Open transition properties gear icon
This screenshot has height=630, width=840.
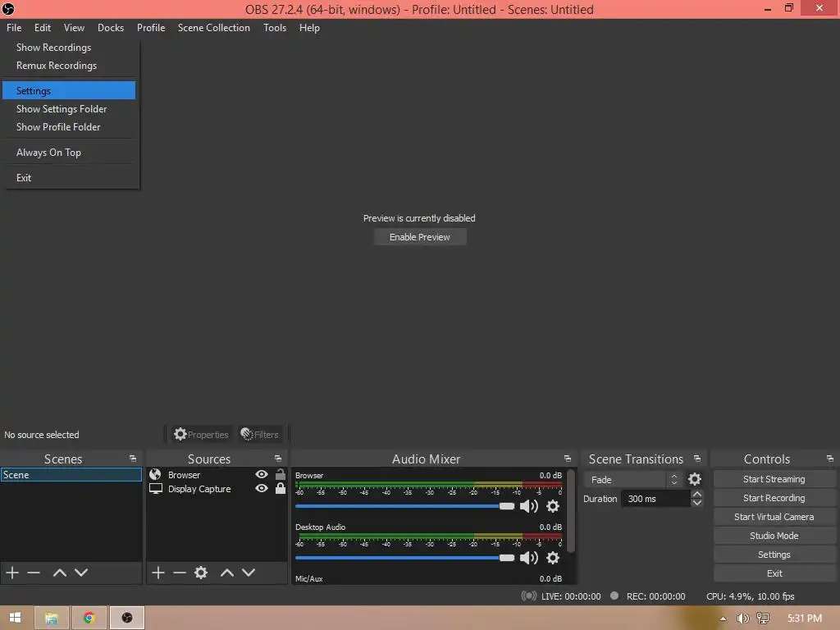[695, 479]
